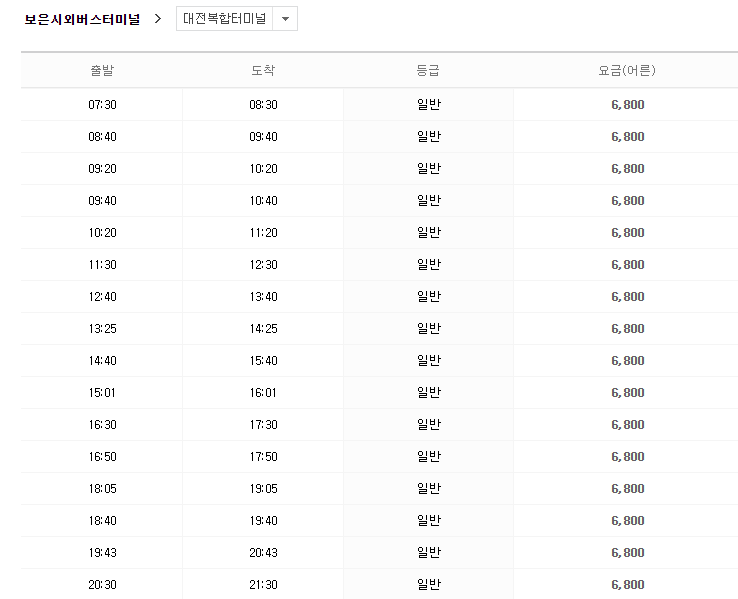This screenshot has width=738, height=599.
Task: Click the 21:30 arrival time in last row
Action: (263, 584)
